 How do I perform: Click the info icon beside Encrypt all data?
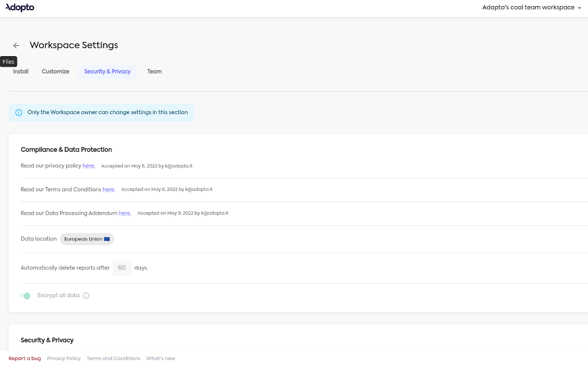coord(86,296)
